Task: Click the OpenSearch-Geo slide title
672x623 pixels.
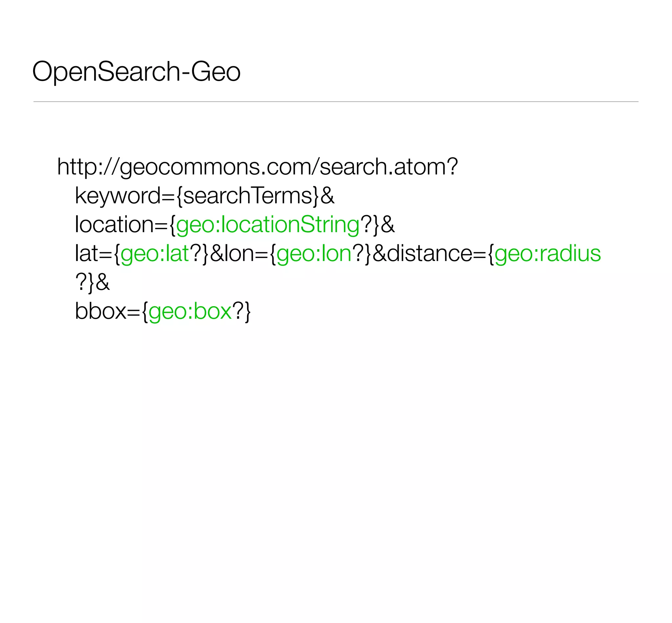Action: (136, 71)
